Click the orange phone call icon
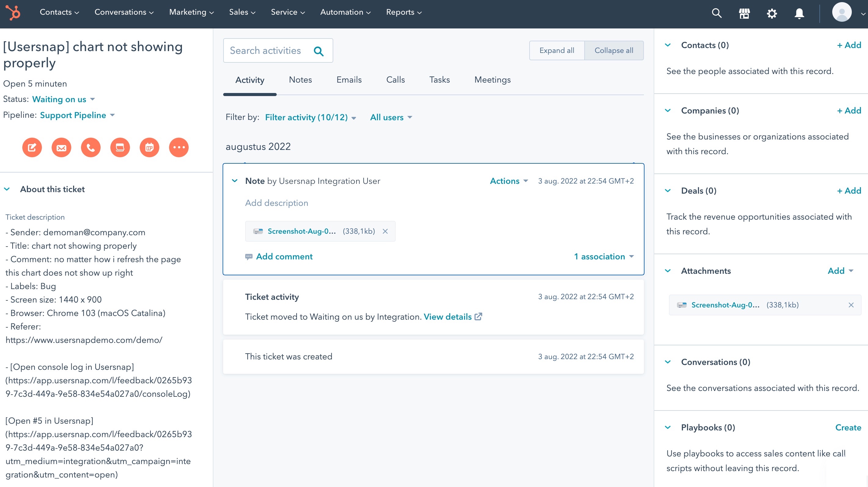Image resolution: width=868 pixels, height=487 pixels. (x=90, y=148)
